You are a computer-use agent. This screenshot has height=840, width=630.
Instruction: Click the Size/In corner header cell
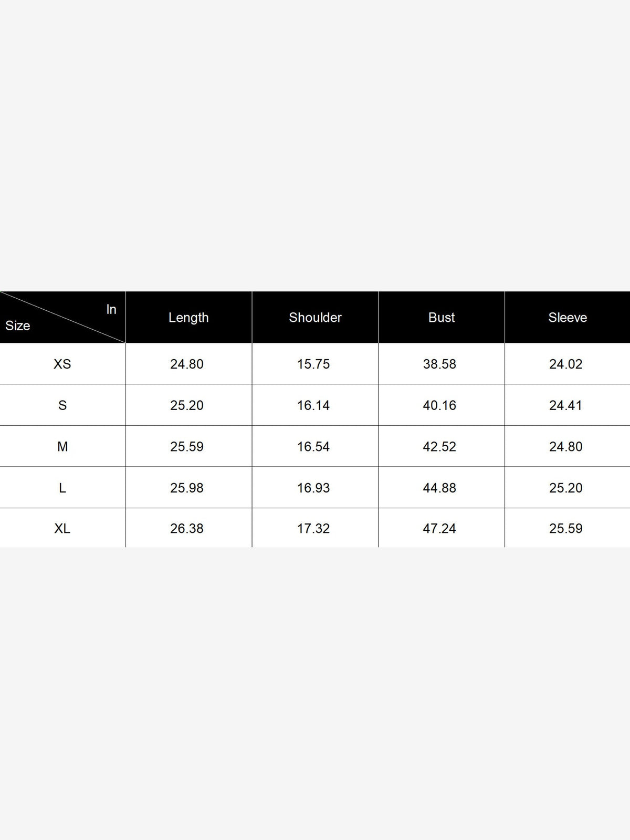tap(62, 317)
